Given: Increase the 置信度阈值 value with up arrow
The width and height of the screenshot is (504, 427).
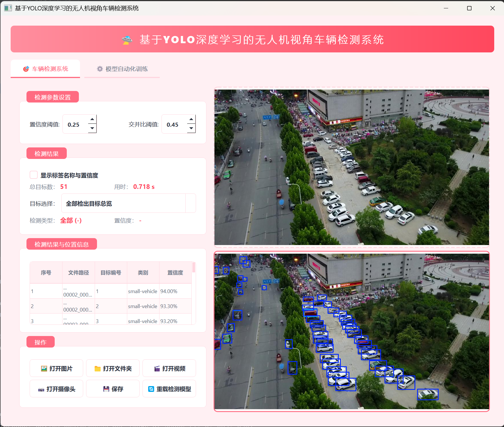Looking at the screenshot, I should (92, 119).
